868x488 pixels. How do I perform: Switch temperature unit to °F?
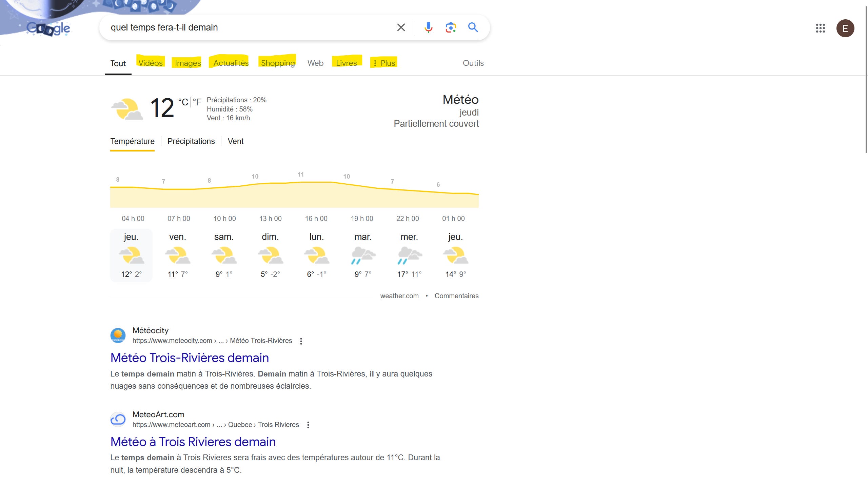pos(197,102)
